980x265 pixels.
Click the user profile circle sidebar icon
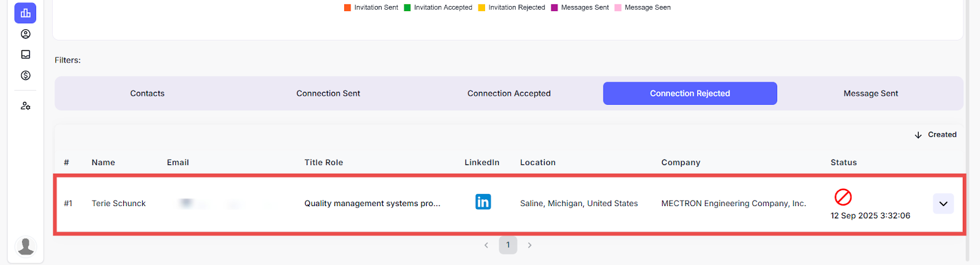pyautogui.click(x=25, y=34)
